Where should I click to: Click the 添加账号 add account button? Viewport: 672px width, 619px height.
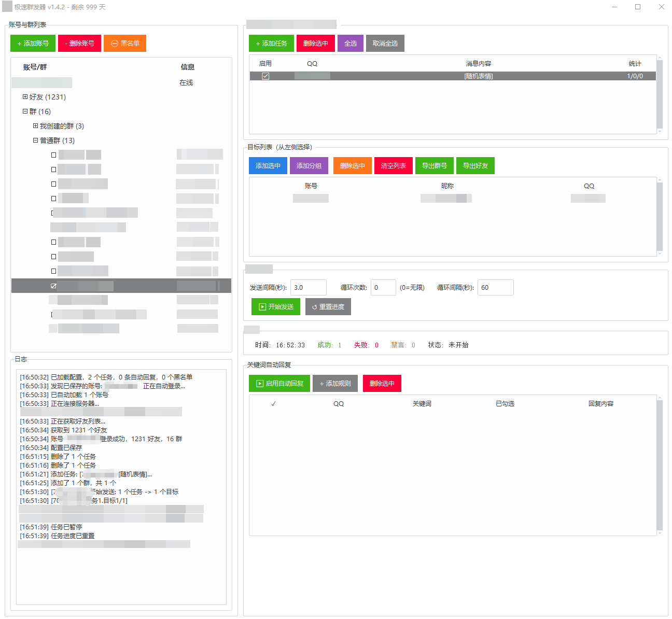[x=33, y=44]
